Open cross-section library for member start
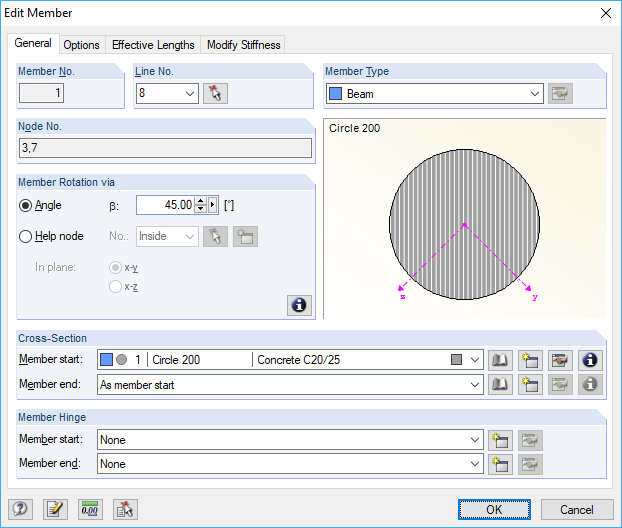 pos(500,360)
